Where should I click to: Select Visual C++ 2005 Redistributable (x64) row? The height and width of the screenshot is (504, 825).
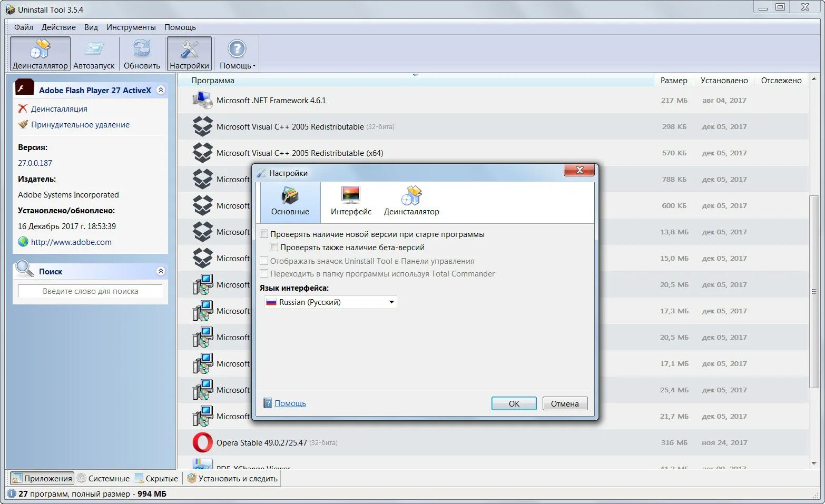click(x=493, y=153)
